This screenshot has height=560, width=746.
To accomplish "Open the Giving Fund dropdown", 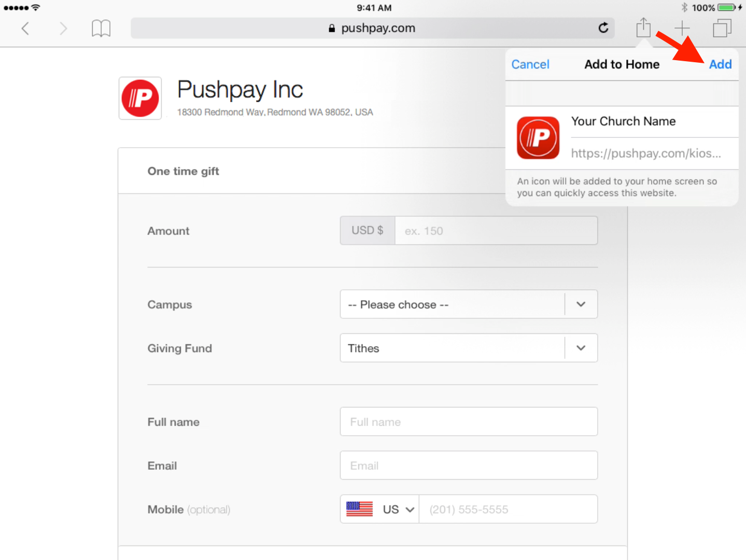I will 468,348.
